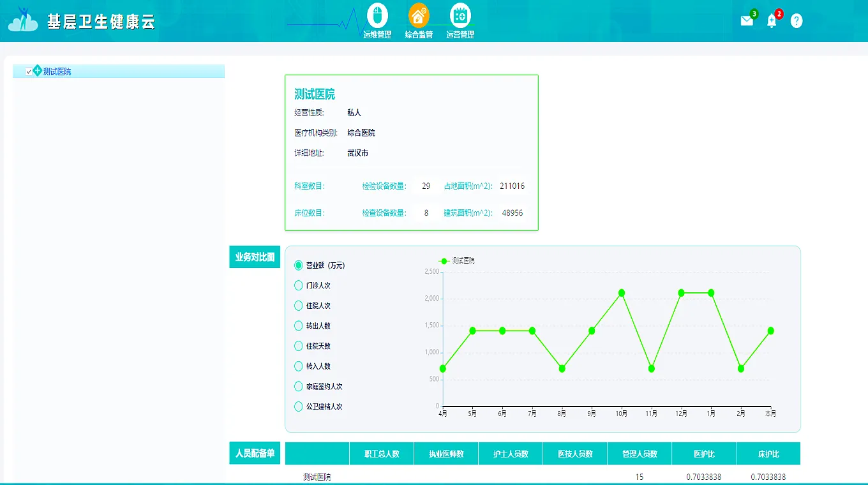Click the 科室数目 label
Screen dimensions: 868x485
[x=310, y=186]
